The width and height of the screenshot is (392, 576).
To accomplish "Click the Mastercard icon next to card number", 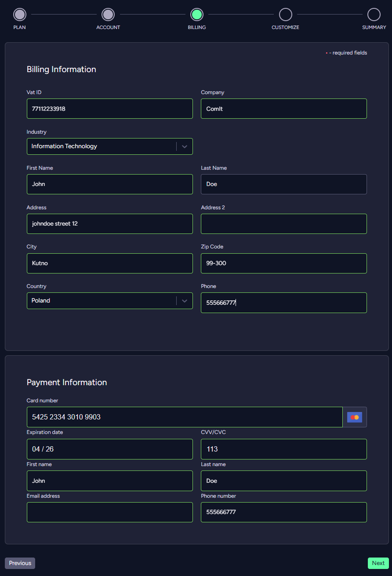I will 355,417.
